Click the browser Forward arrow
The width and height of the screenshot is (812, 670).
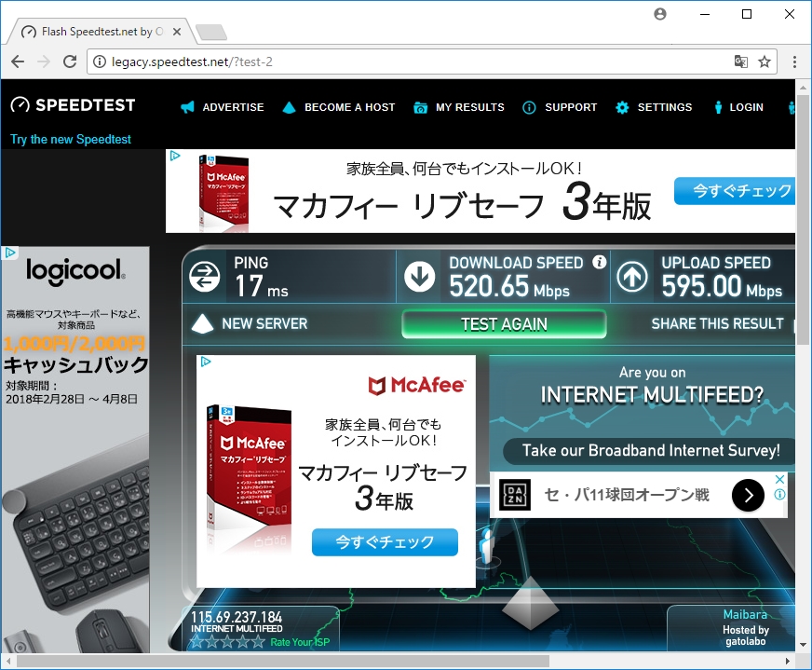pos(44,62)
